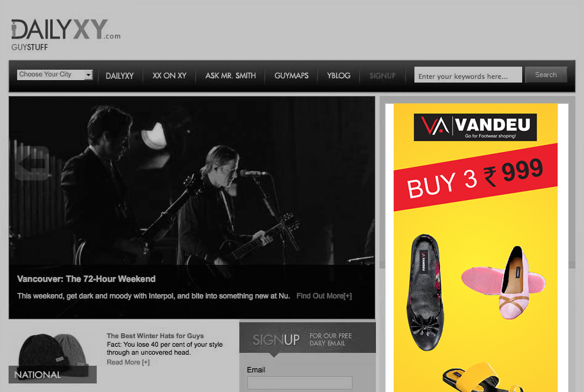The height and width of the screenshot is (392, 584).
Task: Click the DailyXY.com logo
Action: pos(66,35)
